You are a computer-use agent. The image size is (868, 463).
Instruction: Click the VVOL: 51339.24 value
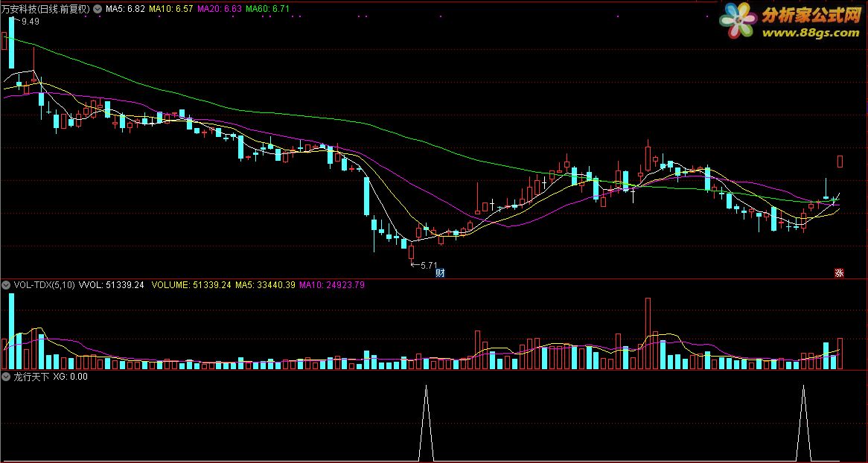coord(111,285)
